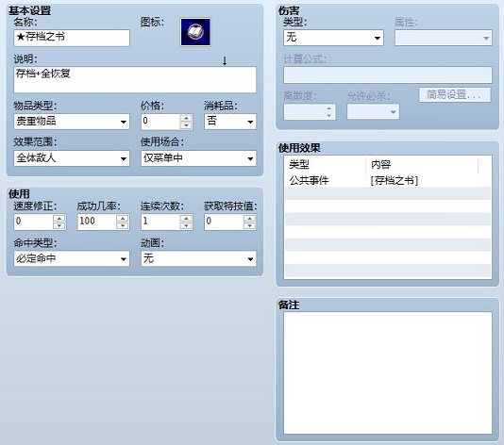Viewport: 504px width, 445px height.
Task: Decrease the 价格 value with down arrow
Action: 186,125
